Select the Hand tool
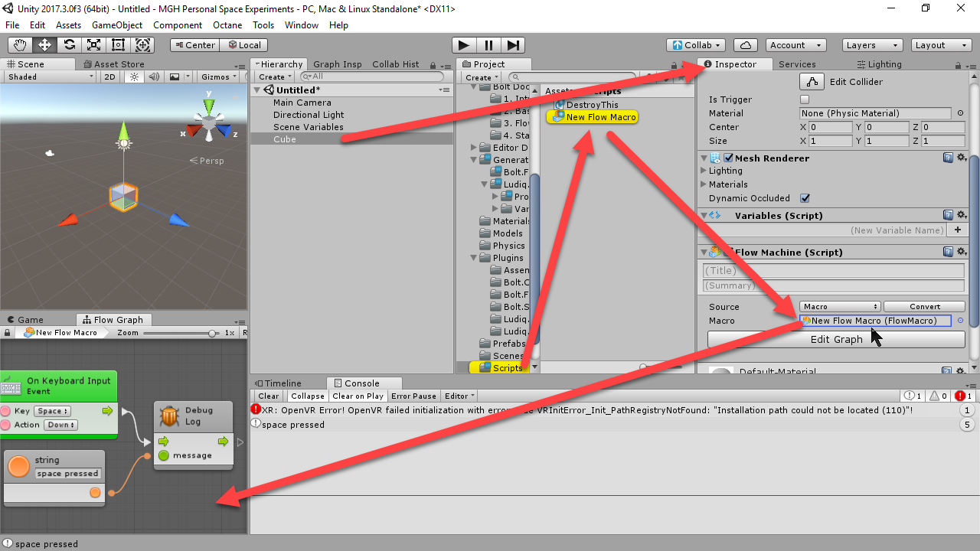 (x=20, y=45)
